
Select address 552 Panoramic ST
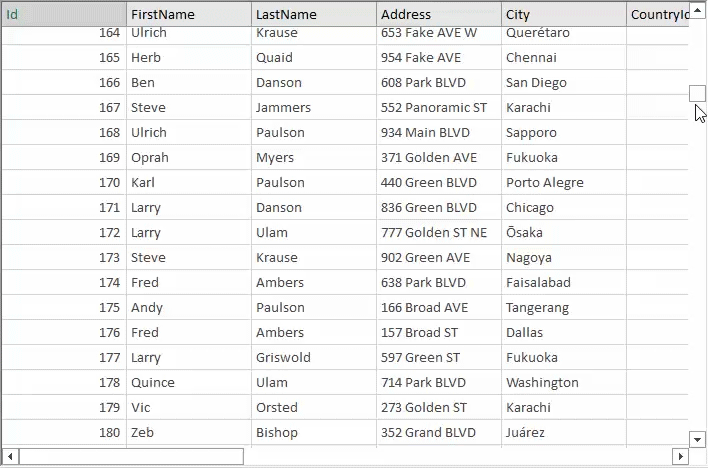[x=439, y=108]
